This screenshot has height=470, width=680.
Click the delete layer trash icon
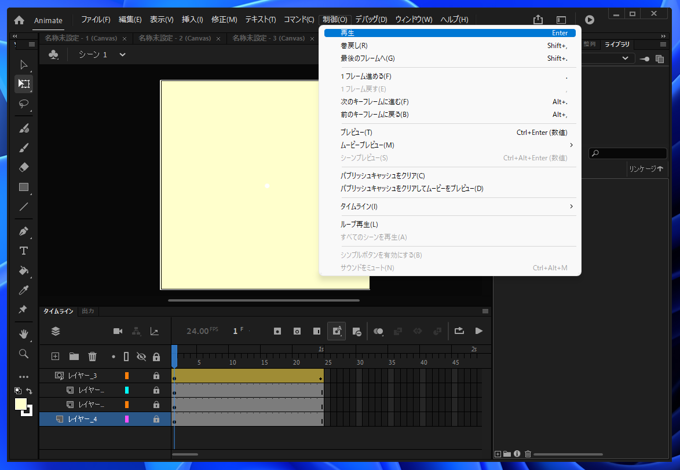[92, 356]
